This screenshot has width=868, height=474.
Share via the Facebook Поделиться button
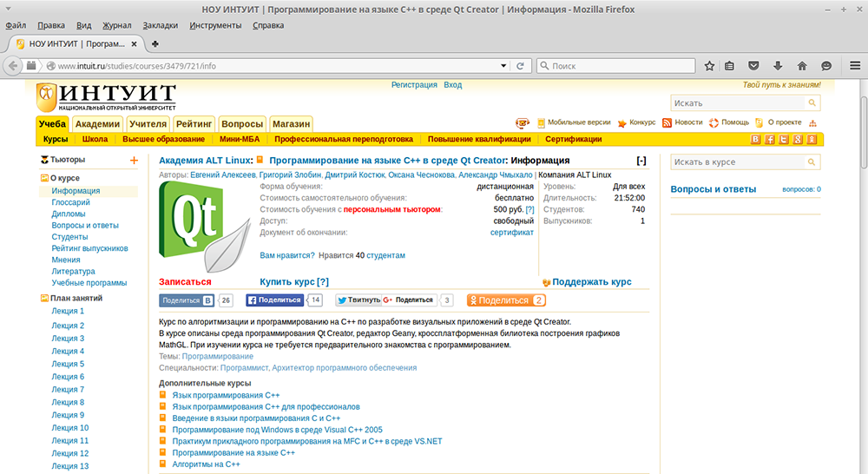point(274,300)
